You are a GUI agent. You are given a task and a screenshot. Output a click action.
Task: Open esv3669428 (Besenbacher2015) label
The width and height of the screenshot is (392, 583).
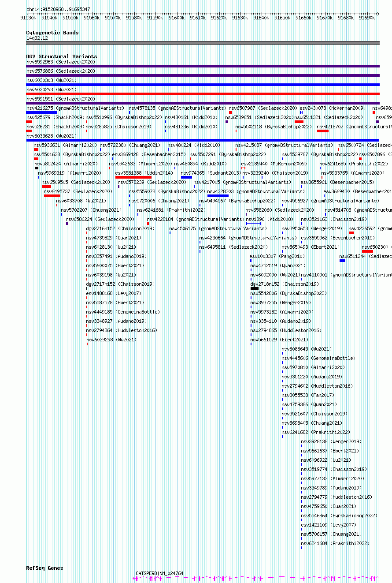[149, 154]
